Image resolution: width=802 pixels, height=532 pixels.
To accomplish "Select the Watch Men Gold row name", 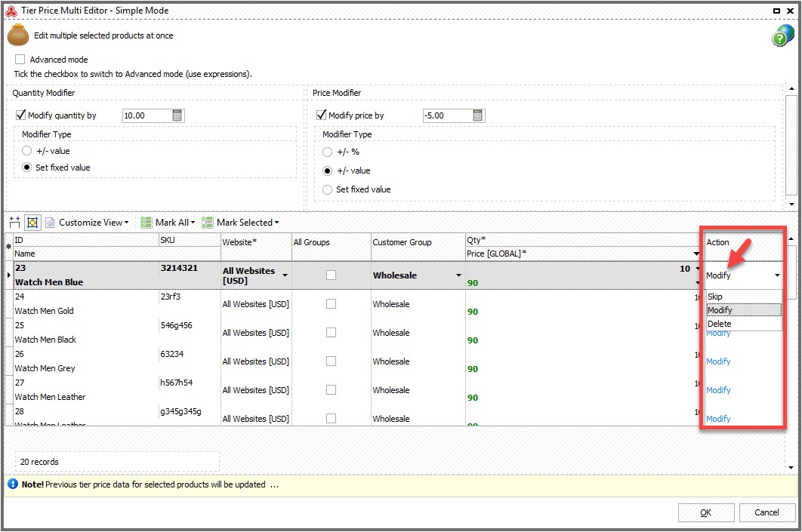I will [x=44, y=311].
